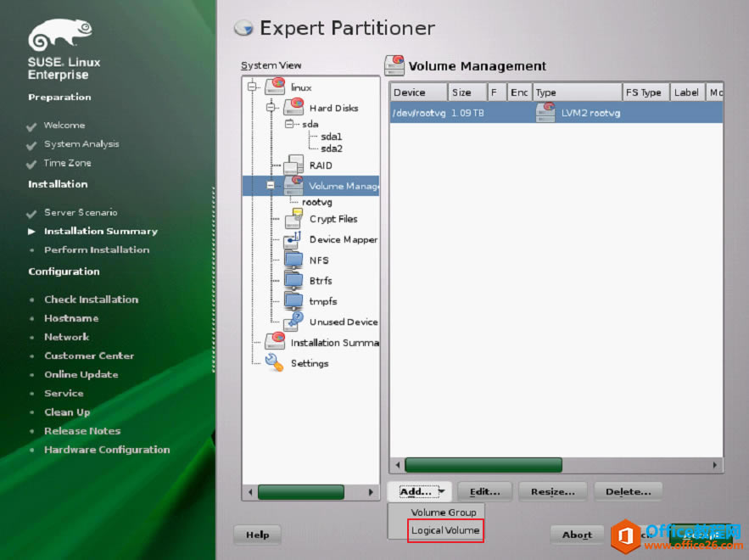Choose Logical Volume from Add menu
This screenshot has width=749, height=560.
445,530
